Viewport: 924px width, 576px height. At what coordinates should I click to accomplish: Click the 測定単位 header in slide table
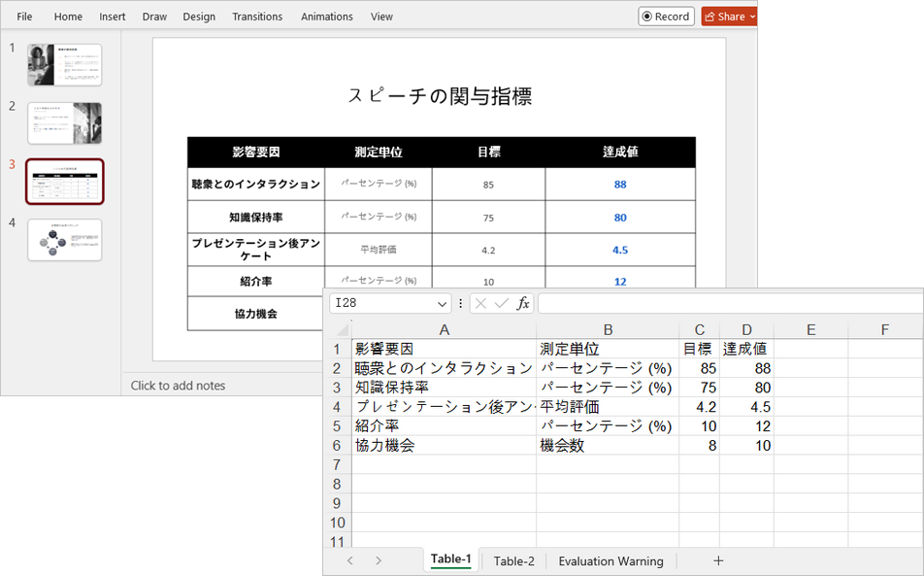click(379, 152)
